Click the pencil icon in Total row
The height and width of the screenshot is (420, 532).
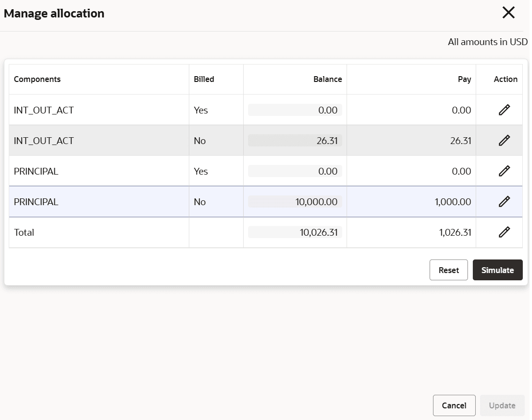point(504,232)
